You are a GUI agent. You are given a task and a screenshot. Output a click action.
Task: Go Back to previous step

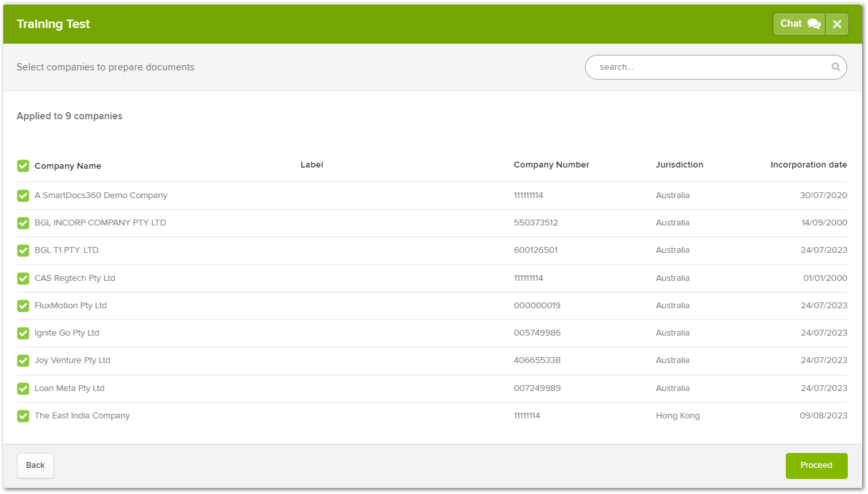35,465
